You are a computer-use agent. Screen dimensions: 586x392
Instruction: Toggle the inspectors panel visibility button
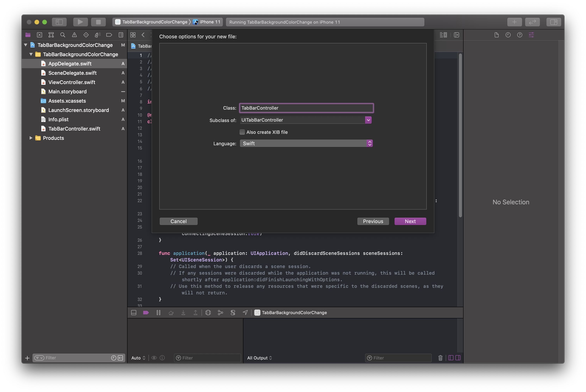pos(553,22)
